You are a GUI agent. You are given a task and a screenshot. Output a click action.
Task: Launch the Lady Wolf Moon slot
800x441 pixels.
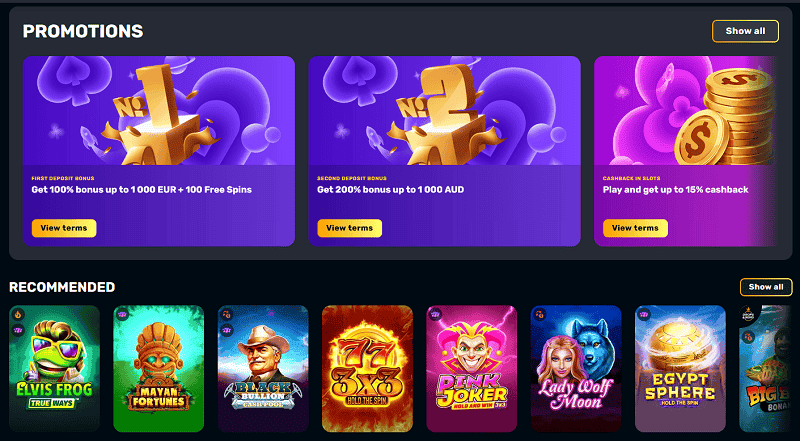point(576,369)
